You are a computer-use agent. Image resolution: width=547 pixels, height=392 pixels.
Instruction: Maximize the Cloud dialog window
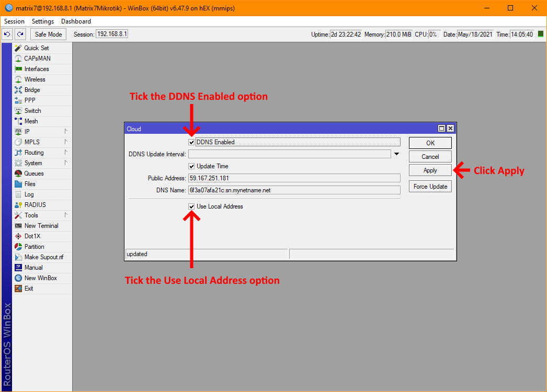441,129
